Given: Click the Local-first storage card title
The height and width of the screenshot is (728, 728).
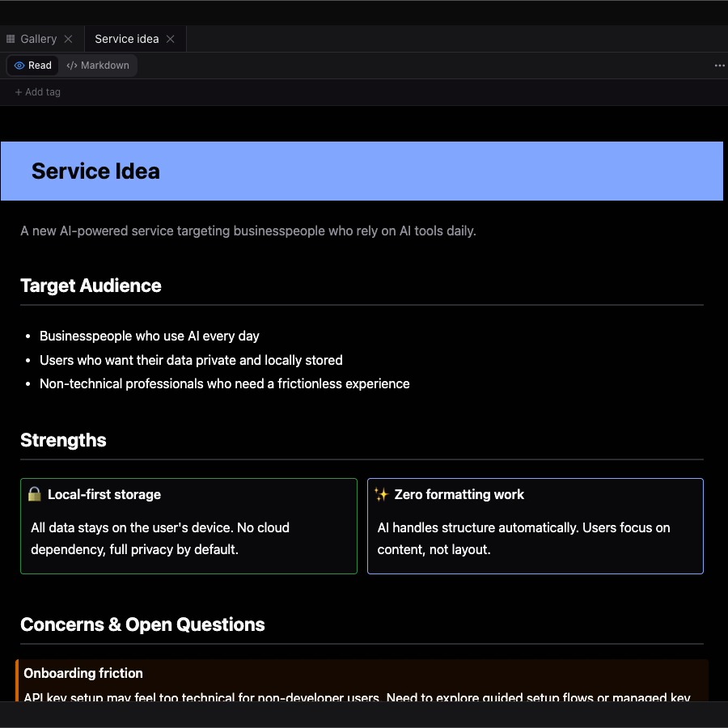Looking at the screenshot, I should pos(104,494).
